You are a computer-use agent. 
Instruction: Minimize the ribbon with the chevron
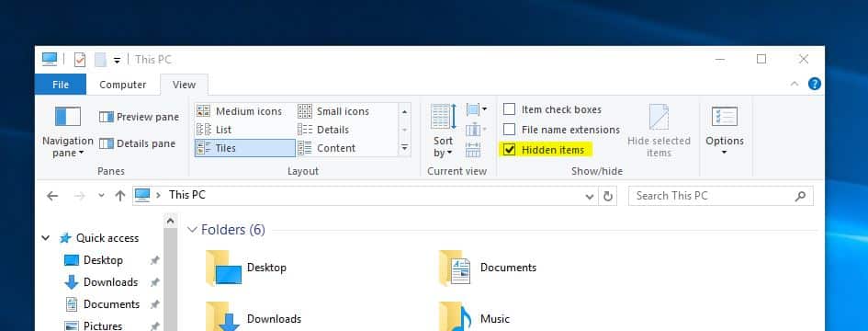(x=795, y=85)
